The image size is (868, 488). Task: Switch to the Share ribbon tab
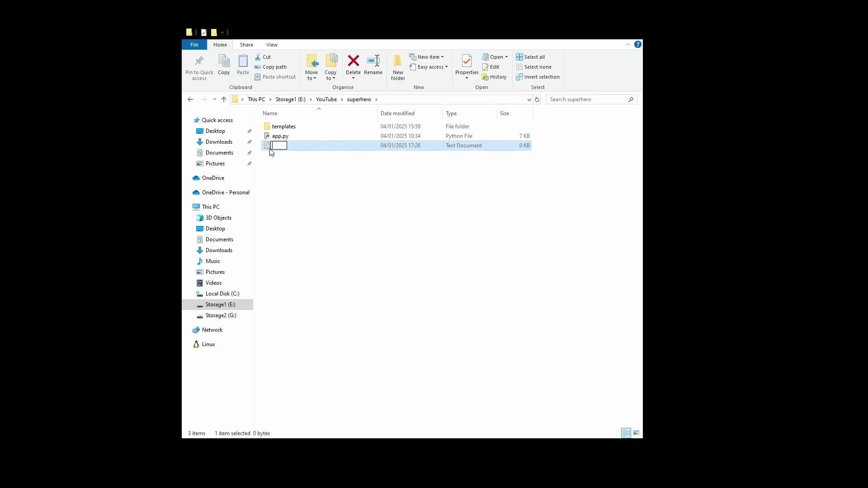click(246, 45)
